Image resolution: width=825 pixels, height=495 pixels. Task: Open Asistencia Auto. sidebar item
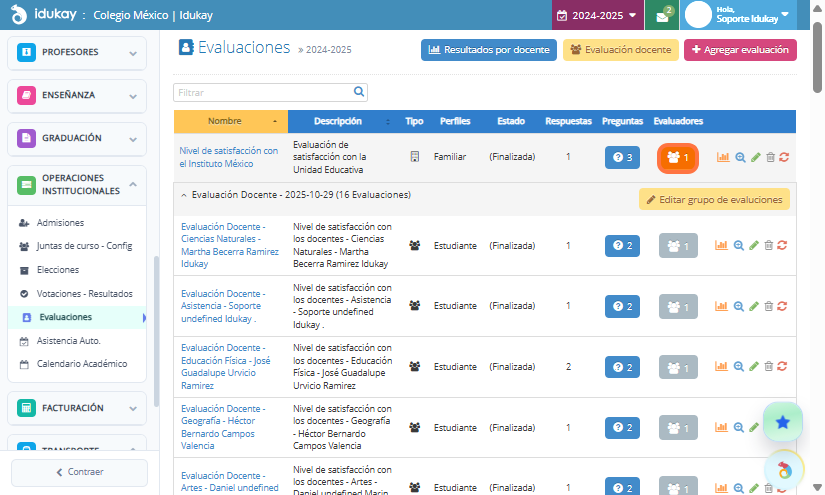68,341
